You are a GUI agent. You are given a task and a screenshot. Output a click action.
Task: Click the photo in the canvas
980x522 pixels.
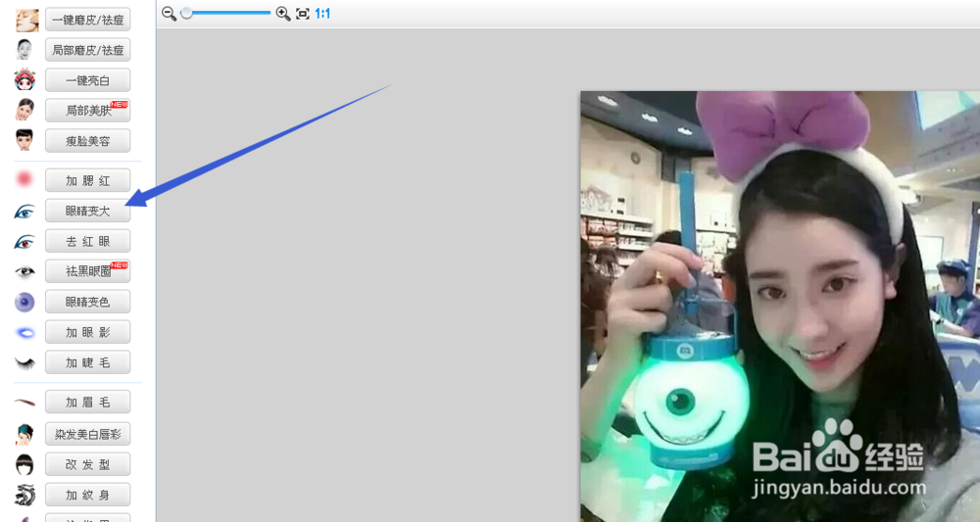780,307
